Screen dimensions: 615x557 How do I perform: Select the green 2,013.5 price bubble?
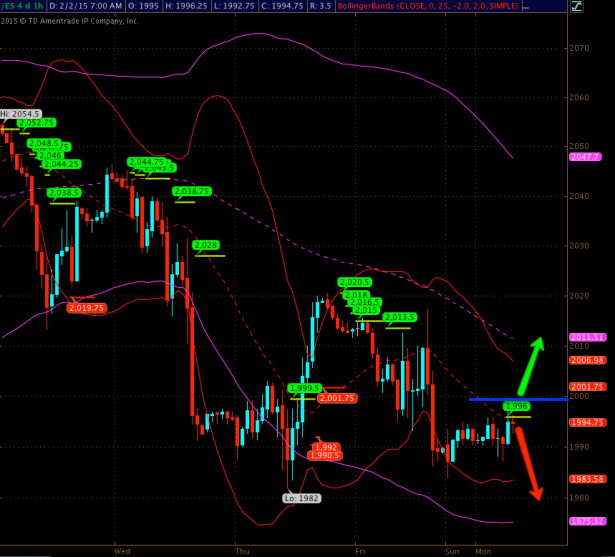pos(399,317)
